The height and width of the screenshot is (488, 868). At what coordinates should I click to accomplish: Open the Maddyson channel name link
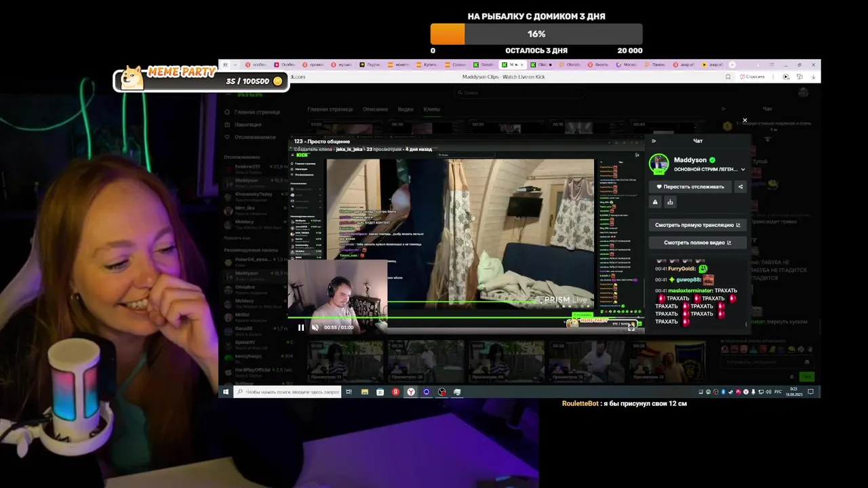[x=690, y=160]
